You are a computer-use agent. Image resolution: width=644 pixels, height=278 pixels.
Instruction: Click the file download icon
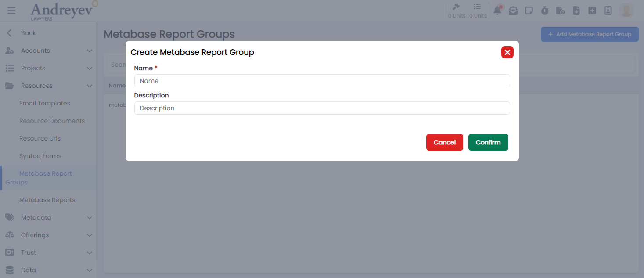(x=576, y=10)
